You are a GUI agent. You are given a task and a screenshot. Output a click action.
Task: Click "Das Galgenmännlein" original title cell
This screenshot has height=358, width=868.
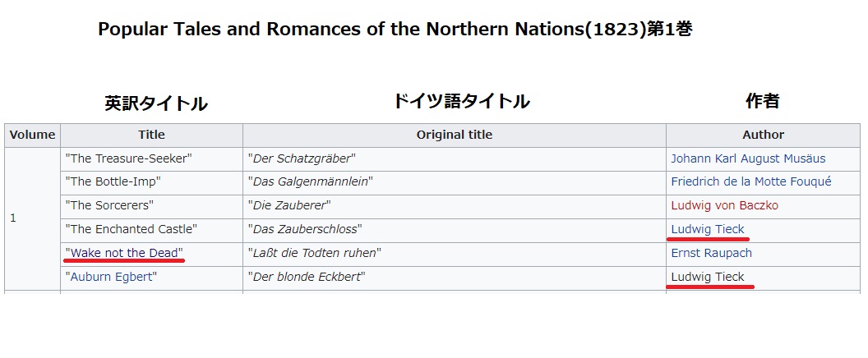455,182
